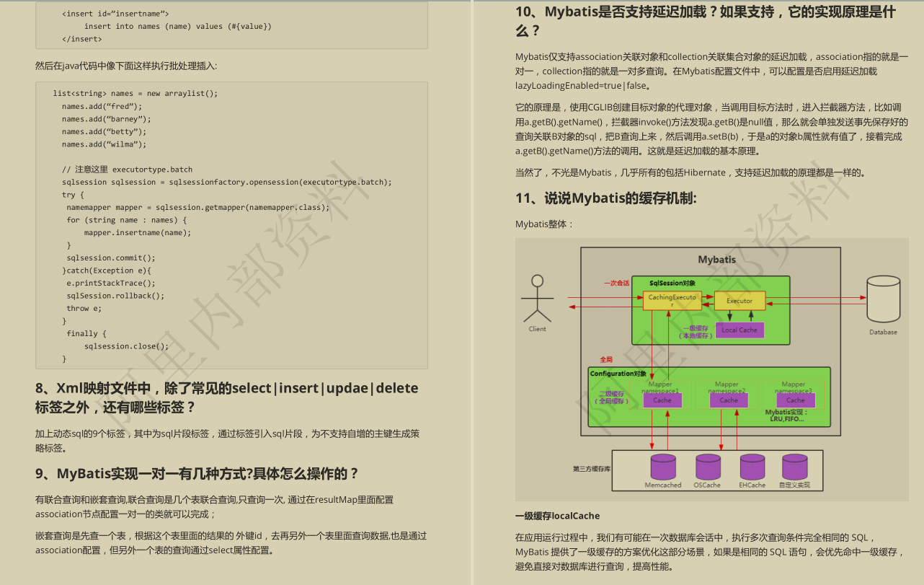Click paragraph starting '加上动态sql的9个标签'

pos(227,441)
